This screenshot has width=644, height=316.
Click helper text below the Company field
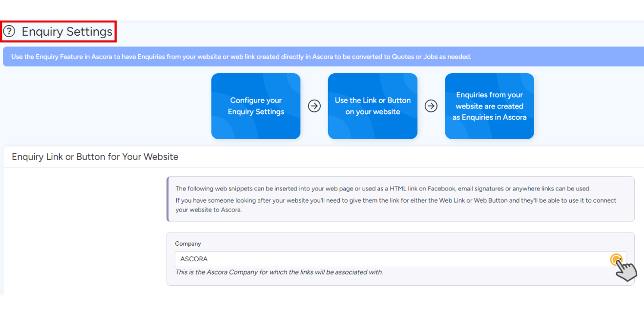coord(279,272)
